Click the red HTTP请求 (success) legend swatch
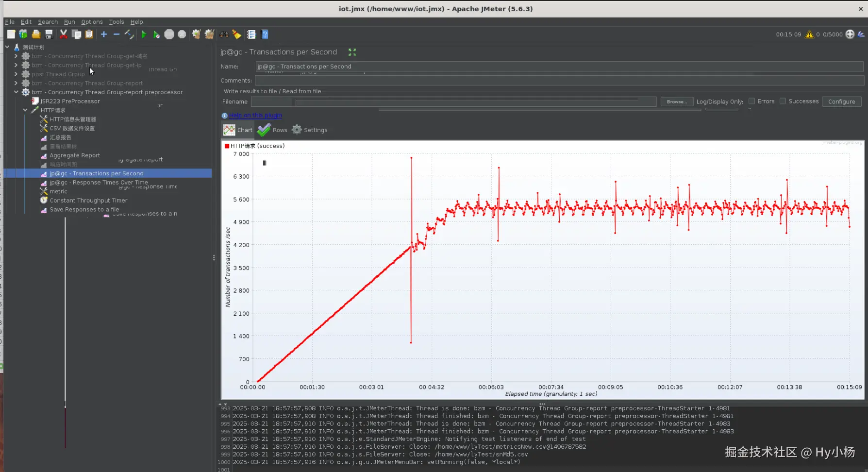Image resolution: width=868 pixels, height=472 pixels. 227,146
